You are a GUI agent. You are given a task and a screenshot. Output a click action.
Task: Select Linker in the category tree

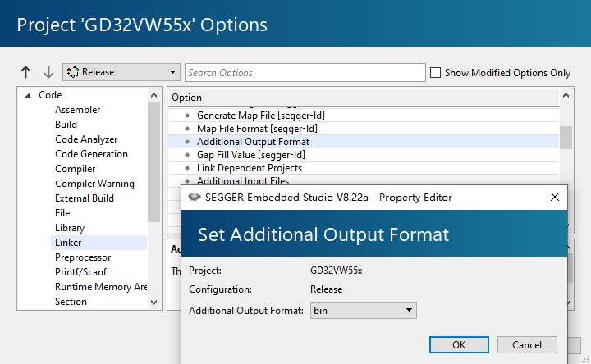coord(68,243)
